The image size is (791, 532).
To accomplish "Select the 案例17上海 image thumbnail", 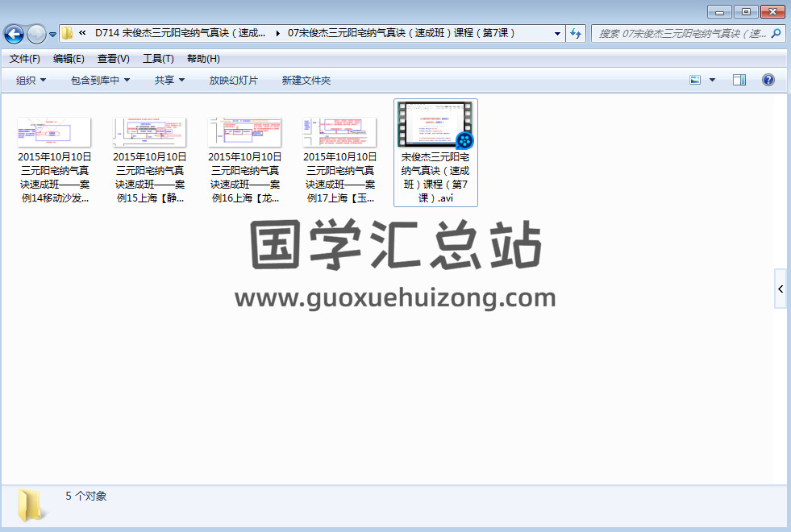I will click(x=339, y=132).
